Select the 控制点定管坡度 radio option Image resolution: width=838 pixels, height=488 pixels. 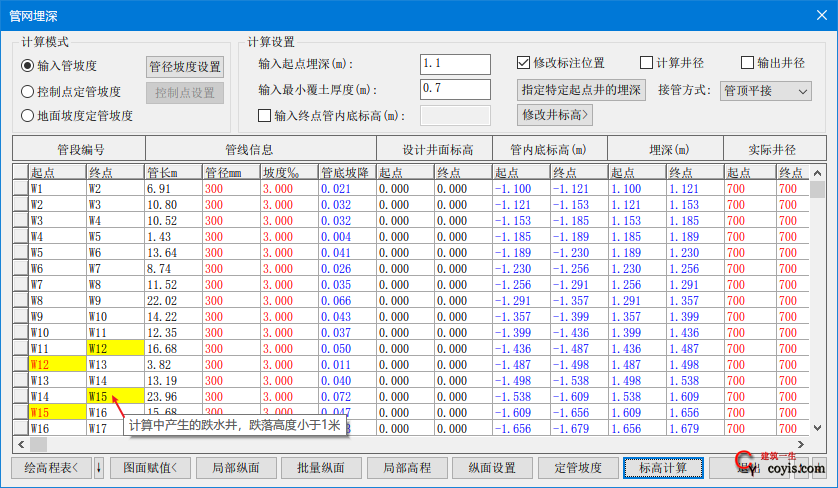click(71, 91)
